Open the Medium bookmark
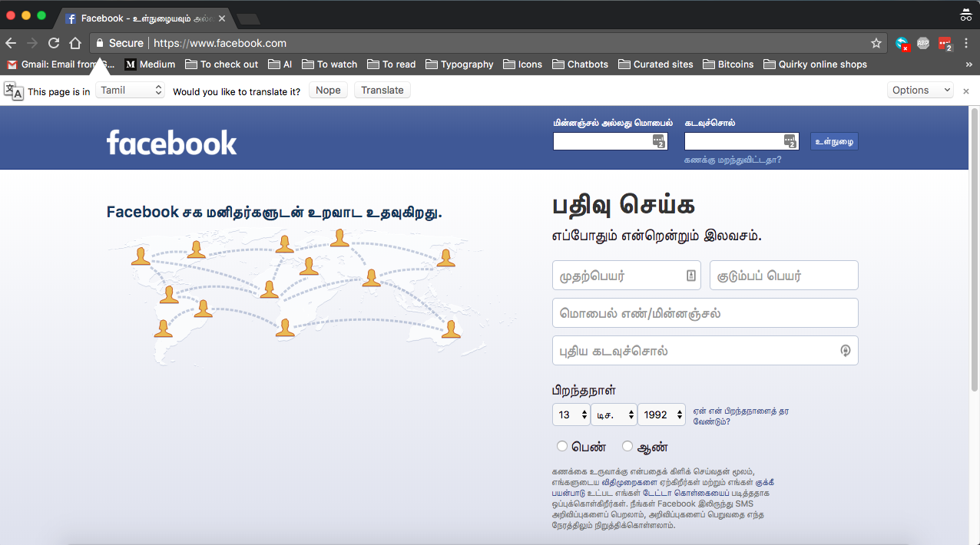Image resolution: width=980 pixels, height=545 pixels. tap(151, 64)
